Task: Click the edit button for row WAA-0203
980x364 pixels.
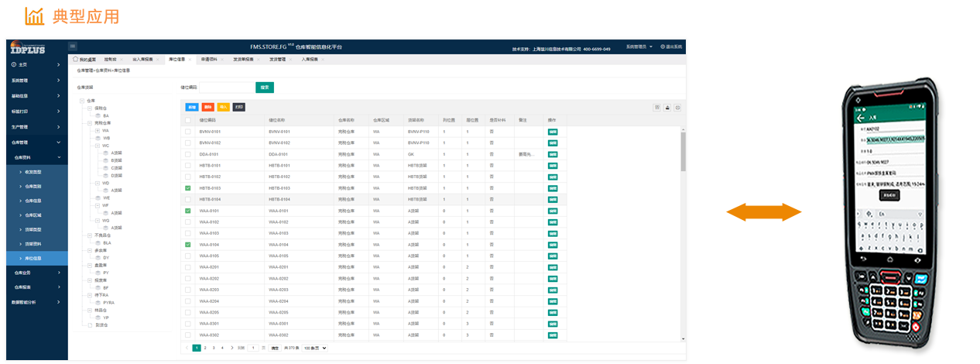Action: tap(553, 290)
